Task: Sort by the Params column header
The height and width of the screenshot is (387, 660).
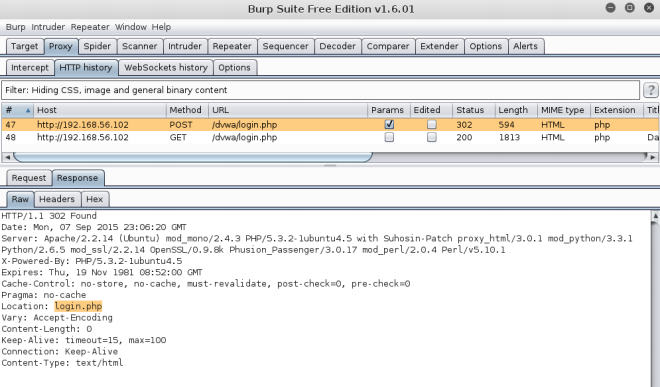Action: pyautogui.click(x=389, y=110)
